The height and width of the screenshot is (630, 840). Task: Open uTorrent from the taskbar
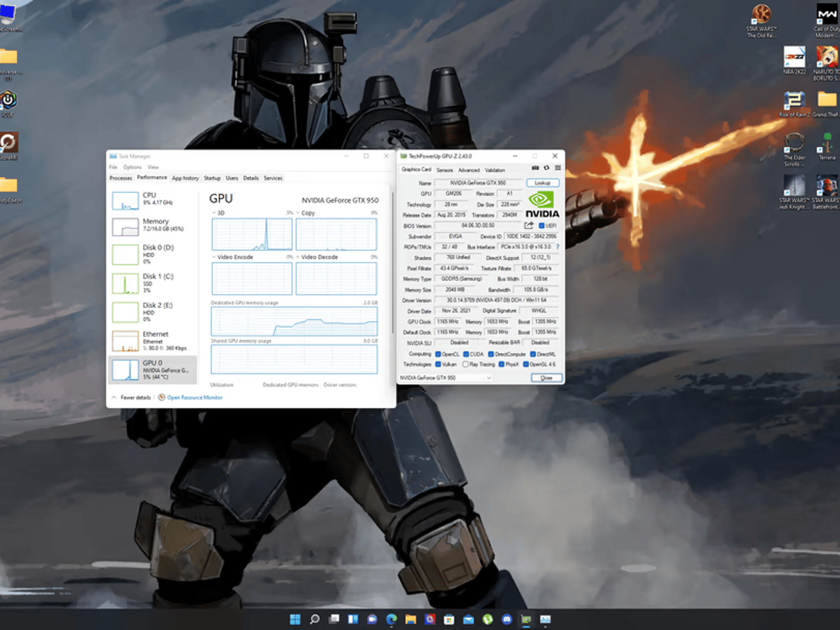pyautogui.click(x=488, y=619)
